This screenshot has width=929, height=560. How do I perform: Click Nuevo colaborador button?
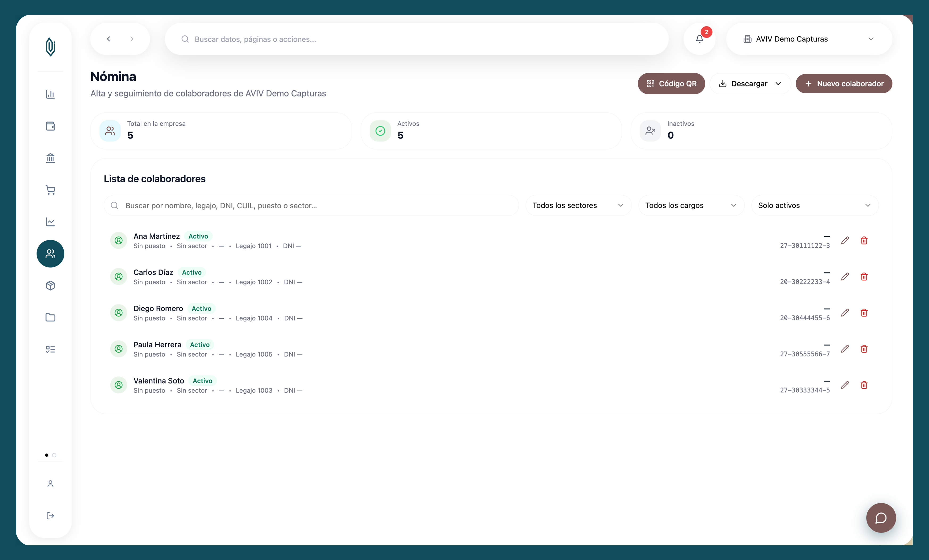click(x=844, y=84)
